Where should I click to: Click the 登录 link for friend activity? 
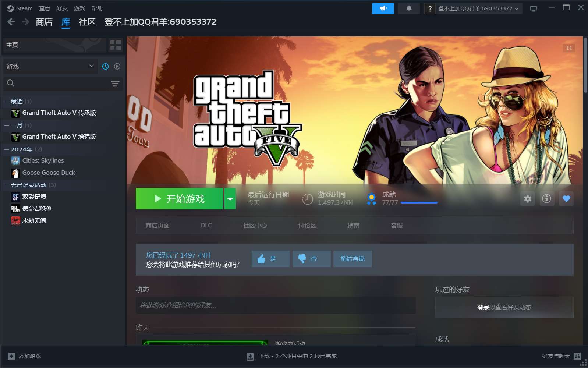point(483,307)
